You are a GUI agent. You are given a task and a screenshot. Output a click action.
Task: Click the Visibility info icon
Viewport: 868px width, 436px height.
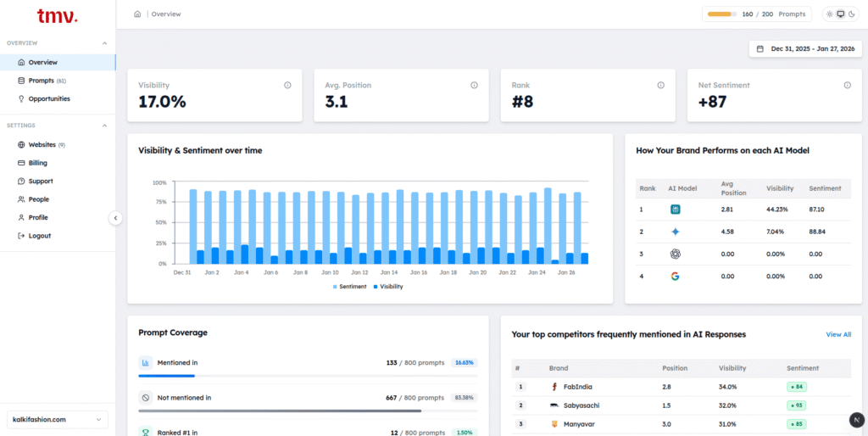(287, 86)
